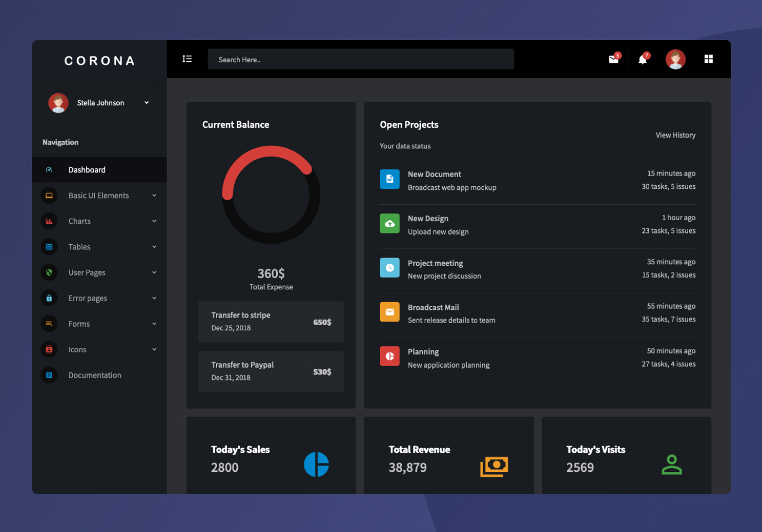Open the New Document project title
This screenshot has width=762, height=532.
click(434, 174)
